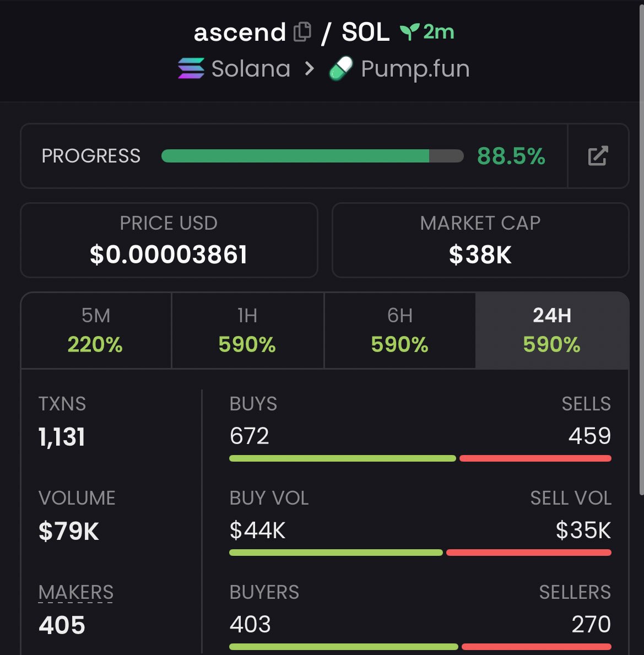Click the MARKET CAP card
Viewport: 644px width, 655px height.
(480, 240)
